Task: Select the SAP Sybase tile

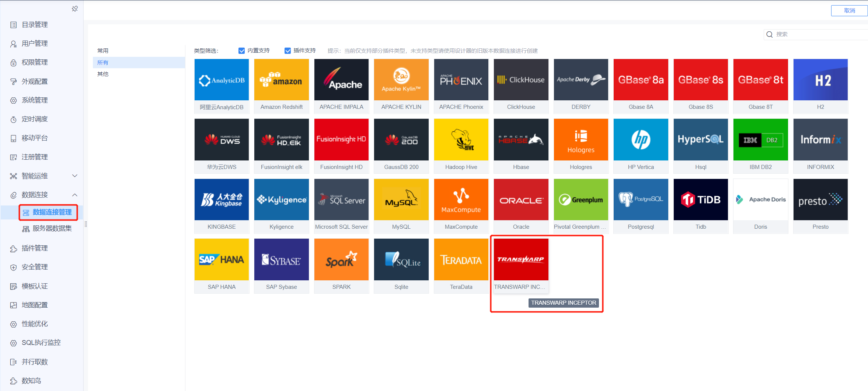Action: (282, 266)
